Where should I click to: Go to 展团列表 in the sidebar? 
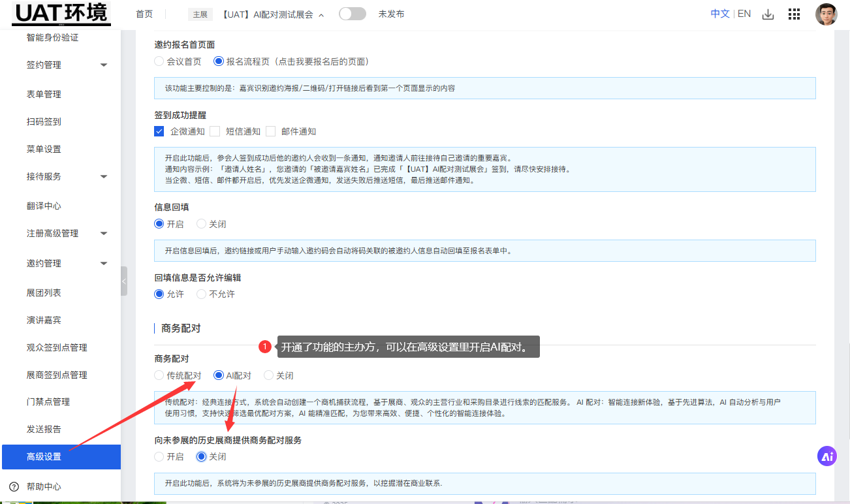(x=44, y=292)
